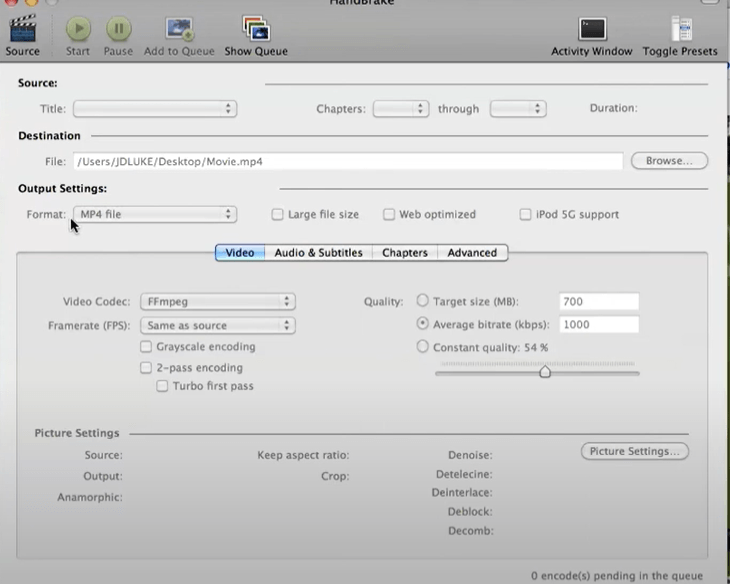Viewport: 730px width, 584px height.
Task: Tick the Turbo first pass checkbox
Action: click(162, 386)
